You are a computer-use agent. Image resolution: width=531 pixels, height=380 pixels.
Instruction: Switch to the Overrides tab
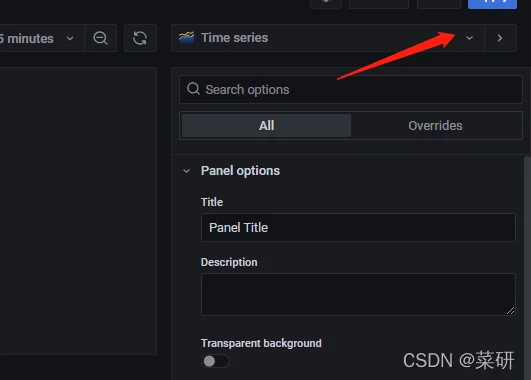[435, 126]
